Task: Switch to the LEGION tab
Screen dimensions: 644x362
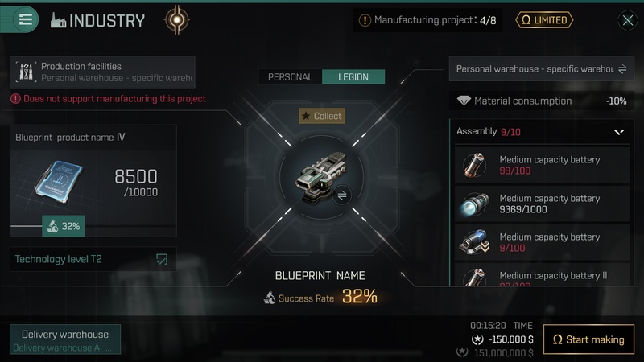Action: pos(353,76)
